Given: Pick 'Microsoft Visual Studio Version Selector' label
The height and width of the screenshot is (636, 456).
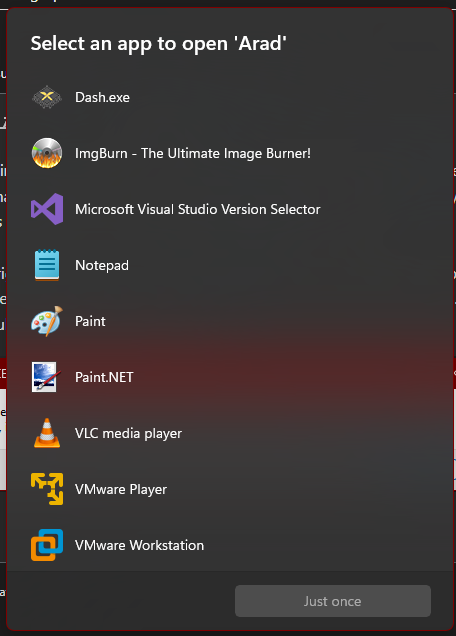Looking at the screenshot, I should pos(198,209).
